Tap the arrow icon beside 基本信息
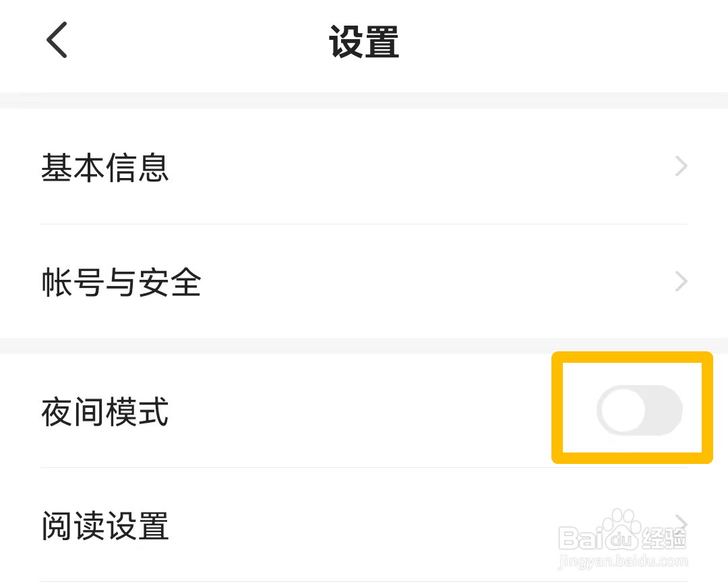 click(681, 167)
